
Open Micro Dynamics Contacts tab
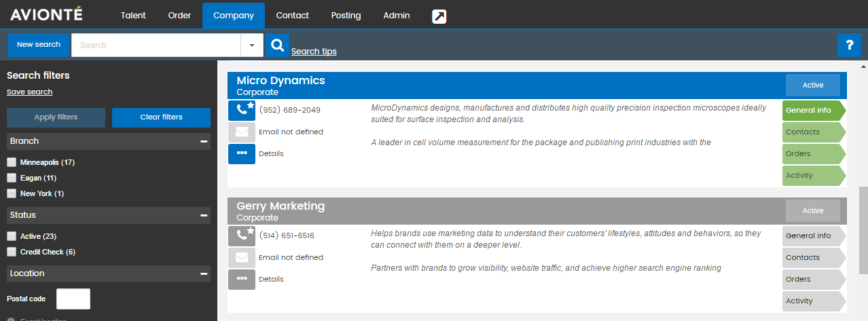pyautogui.click(x=814, y=132)
